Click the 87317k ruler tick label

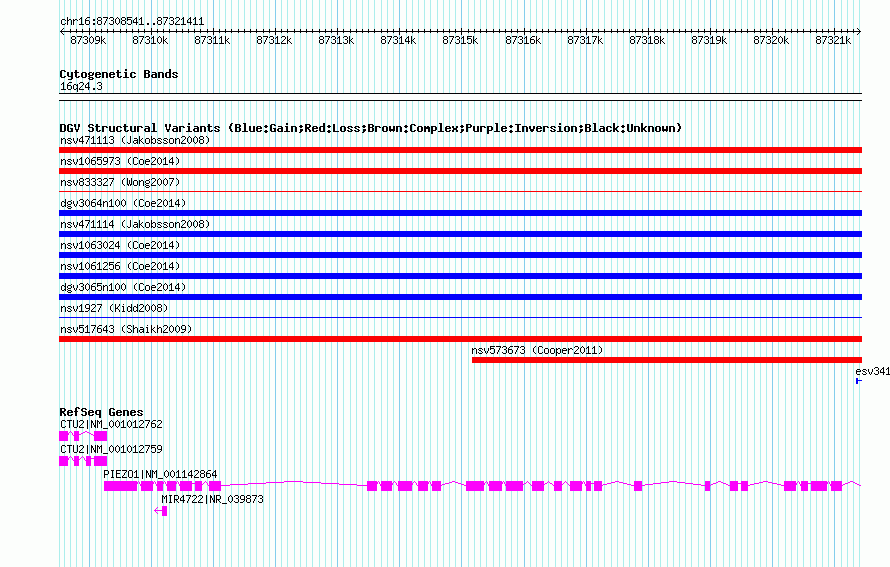pyautogui.click(x=585, y=40)
